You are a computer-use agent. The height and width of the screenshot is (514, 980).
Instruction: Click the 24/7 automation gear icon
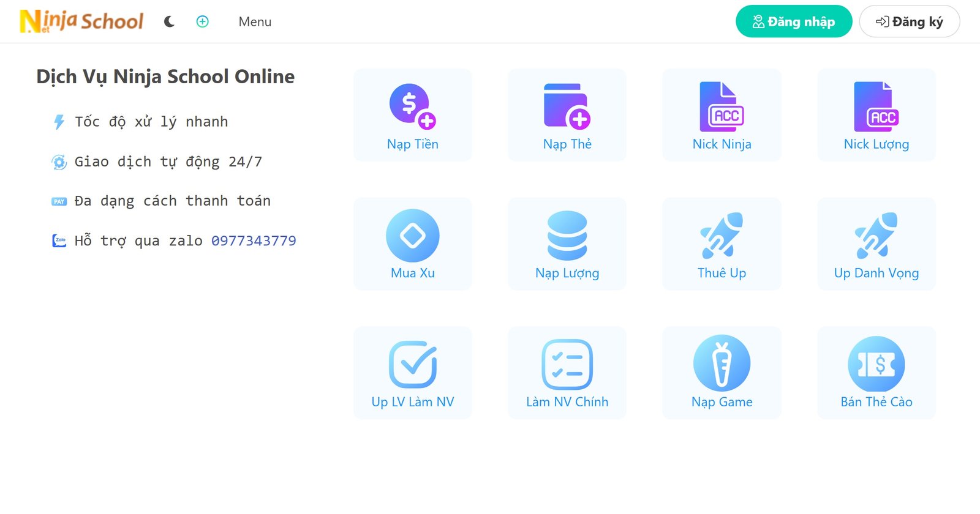[59, 162]
